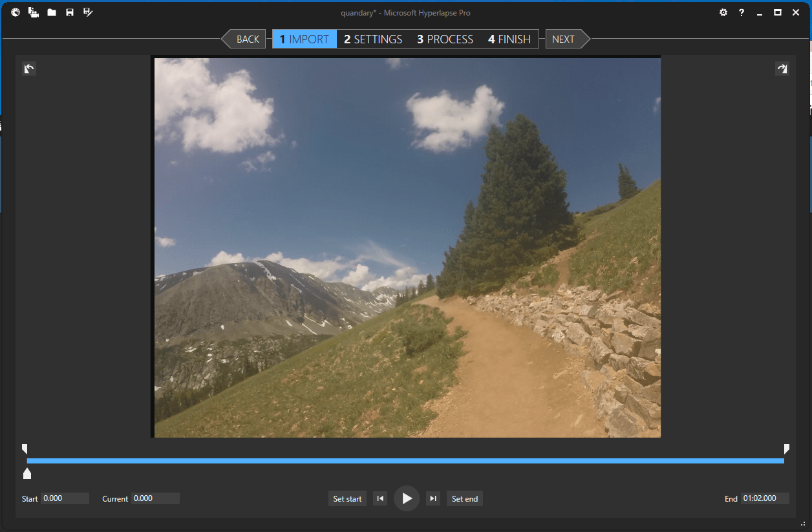Click the Hyperlapse app logo icon

click(x=16, y=12)
